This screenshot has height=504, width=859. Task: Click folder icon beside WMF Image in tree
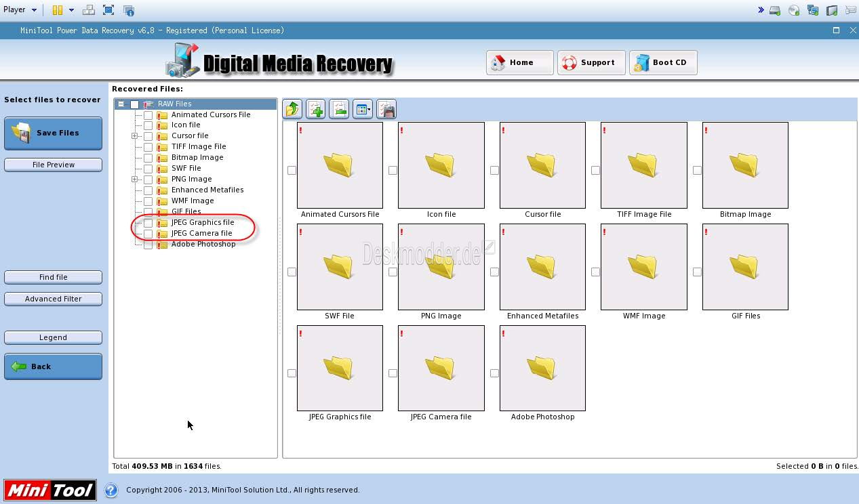tap(162, 201)
